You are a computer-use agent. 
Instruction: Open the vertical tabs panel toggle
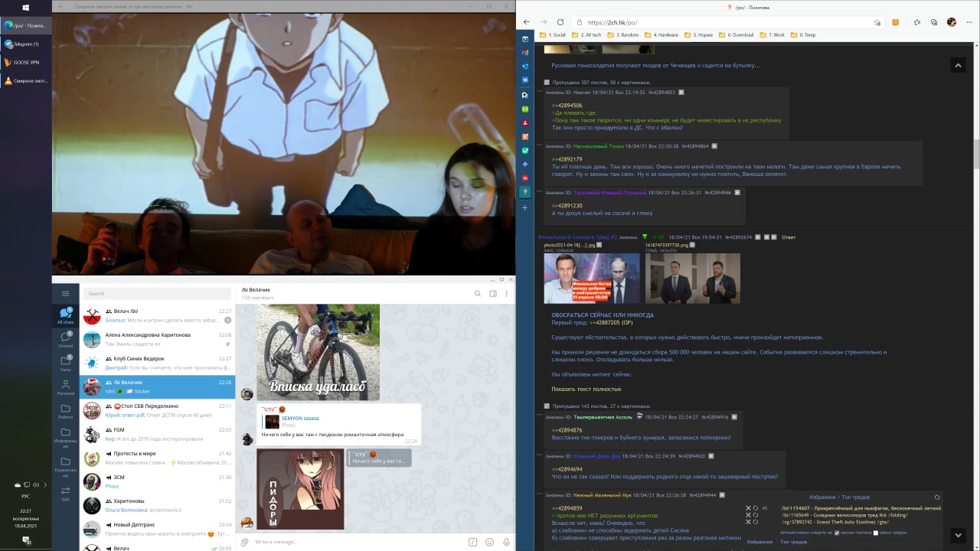[525, 38]
